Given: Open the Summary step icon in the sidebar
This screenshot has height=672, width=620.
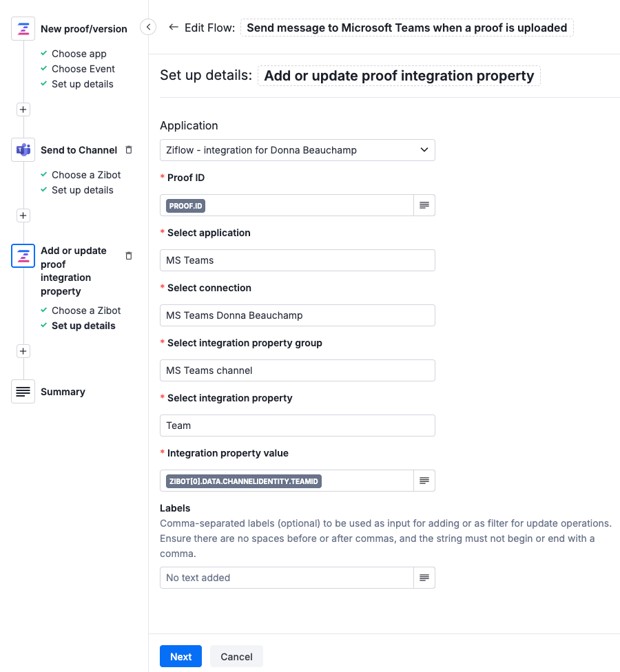Looking at the screenshot, I should click(23, 391).
